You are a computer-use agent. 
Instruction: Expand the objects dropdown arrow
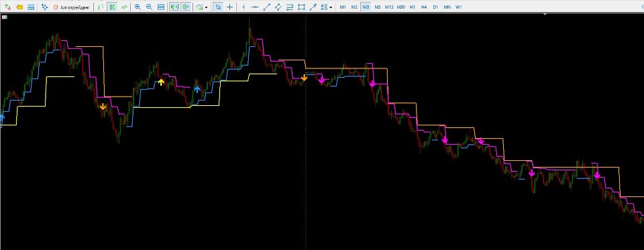[x=331, y=7]
